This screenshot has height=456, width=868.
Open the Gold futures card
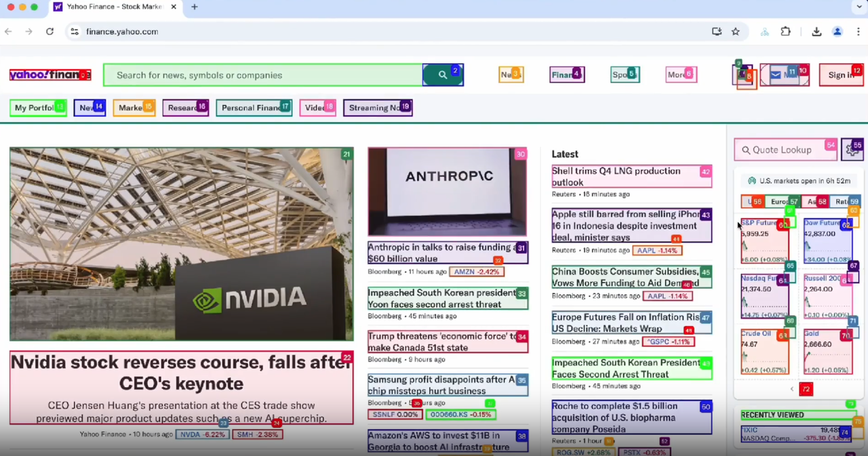click(x=828, y=352)
